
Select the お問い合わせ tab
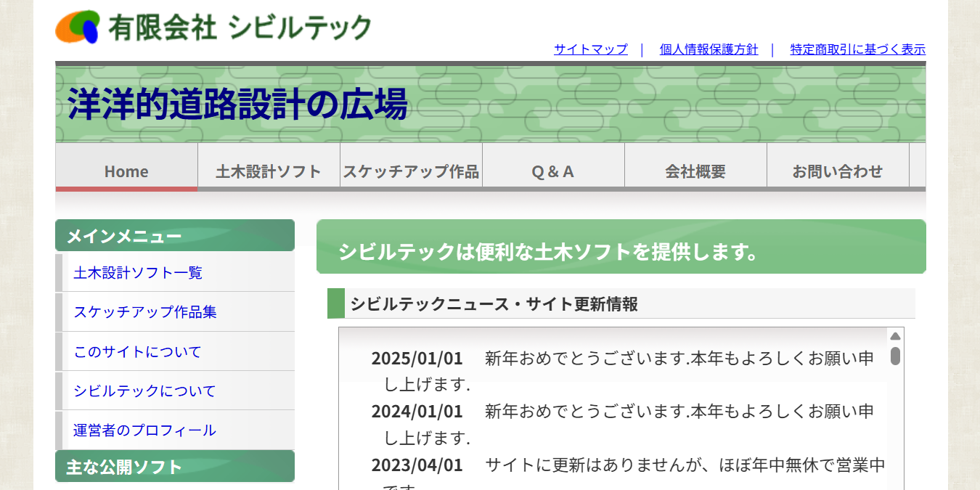tap(838, 171)
